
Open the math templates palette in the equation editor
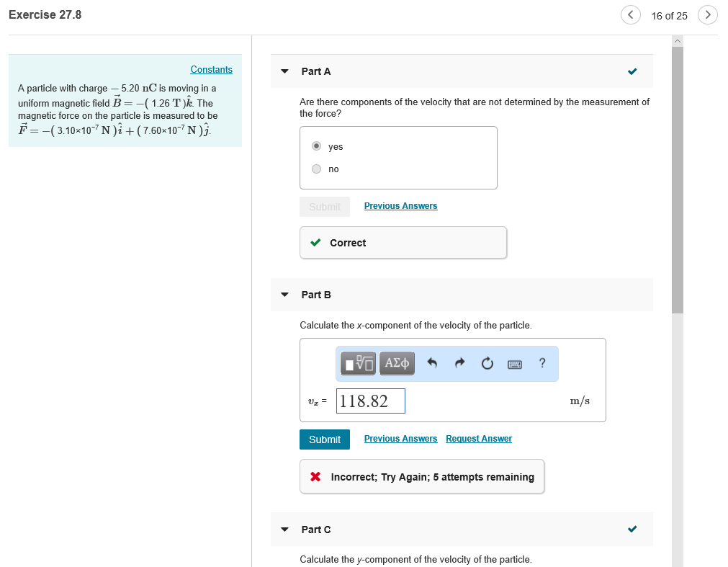pyautogui.click(x=356, y=363)
